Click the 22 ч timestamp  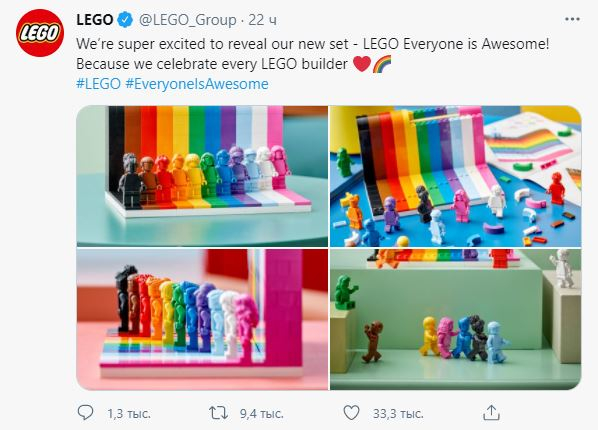click(x=262, y=20)
